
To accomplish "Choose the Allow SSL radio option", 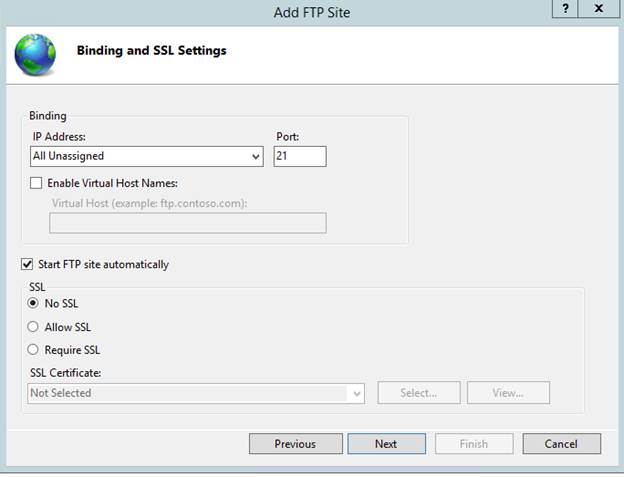I will tap(34, 327).
